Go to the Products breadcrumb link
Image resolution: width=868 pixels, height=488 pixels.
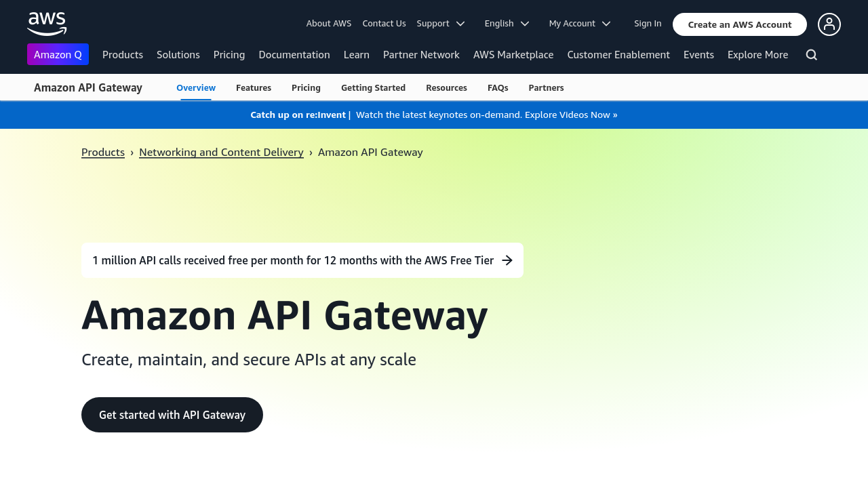[103, 152]
